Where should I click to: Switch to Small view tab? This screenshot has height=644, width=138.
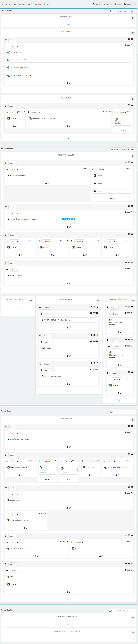click(x=29, y=4)
